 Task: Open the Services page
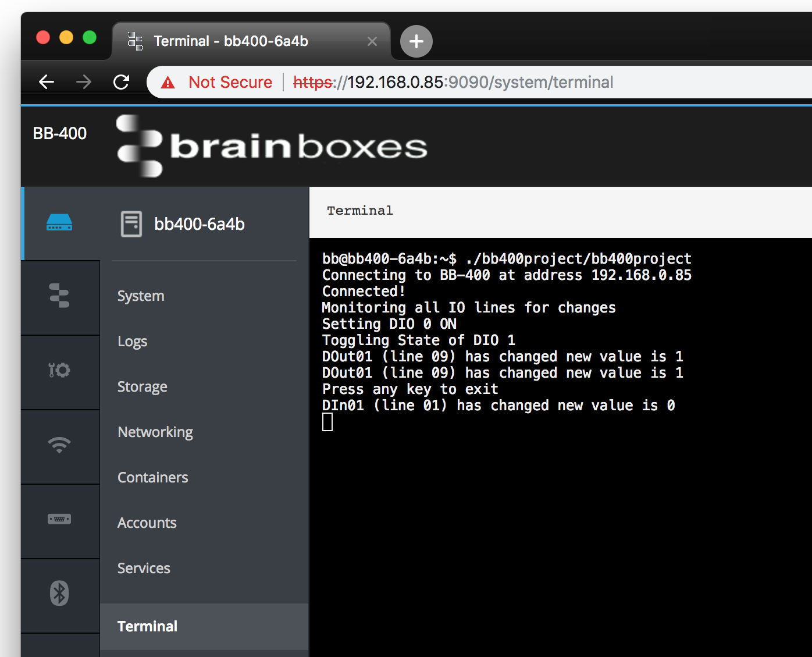point(143,568)
